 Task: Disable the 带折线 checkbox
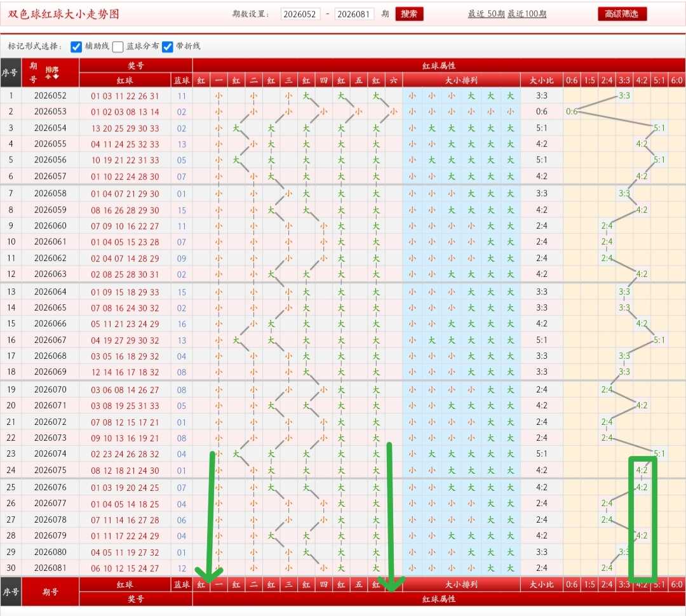168,46
